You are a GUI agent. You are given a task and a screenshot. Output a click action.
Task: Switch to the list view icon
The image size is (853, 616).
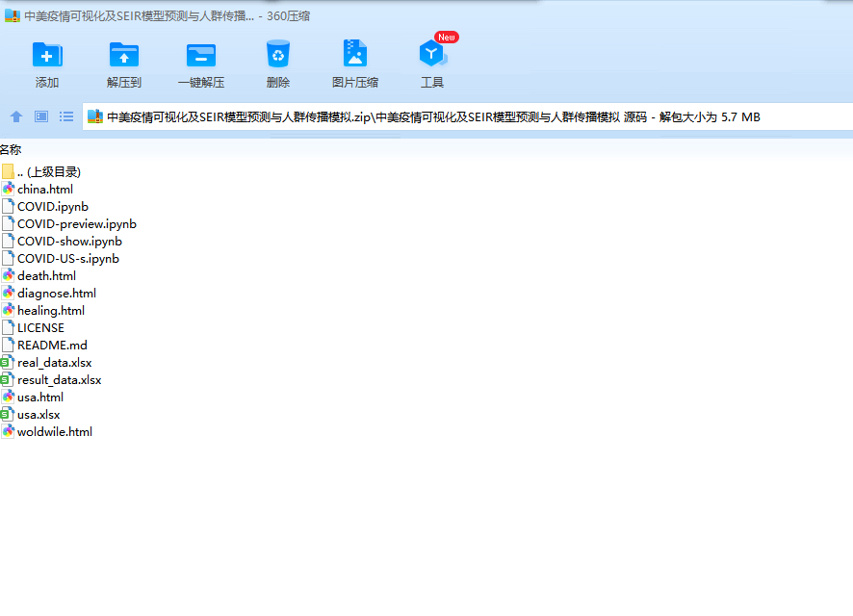point(66,116)
